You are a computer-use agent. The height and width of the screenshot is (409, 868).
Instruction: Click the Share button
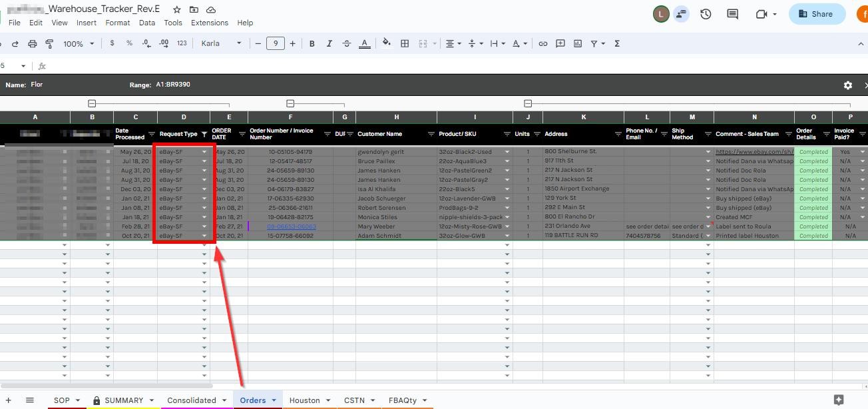817,14
